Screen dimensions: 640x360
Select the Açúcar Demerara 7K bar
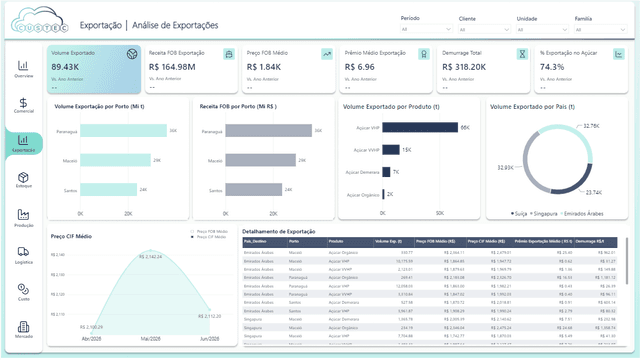[387, 172]
